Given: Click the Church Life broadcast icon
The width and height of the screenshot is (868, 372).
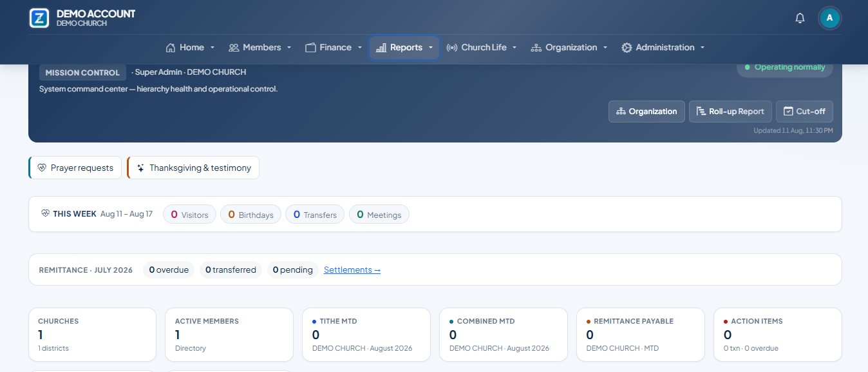Looking at the screenshot, I should [452, 48].
